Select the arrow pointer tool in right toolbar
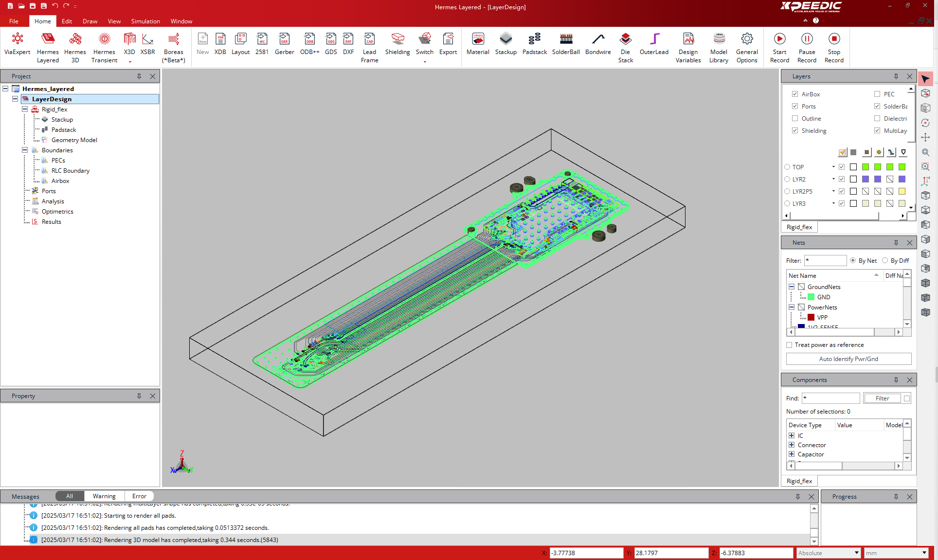The image size is (938, 560). click(x=925, y=79)
